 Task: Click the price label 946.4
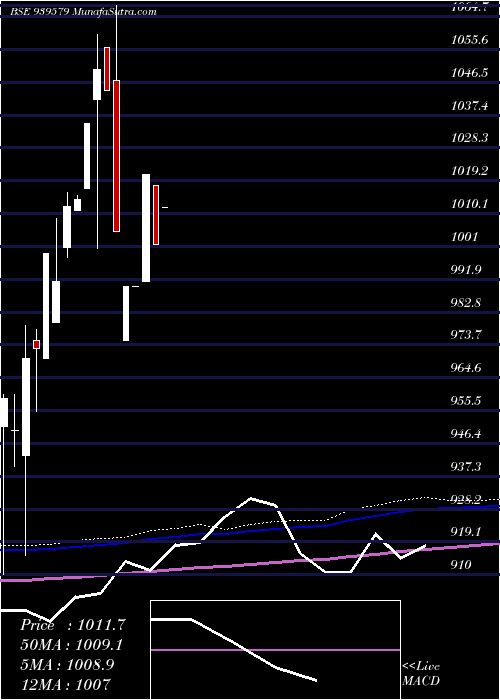[467, 434]
